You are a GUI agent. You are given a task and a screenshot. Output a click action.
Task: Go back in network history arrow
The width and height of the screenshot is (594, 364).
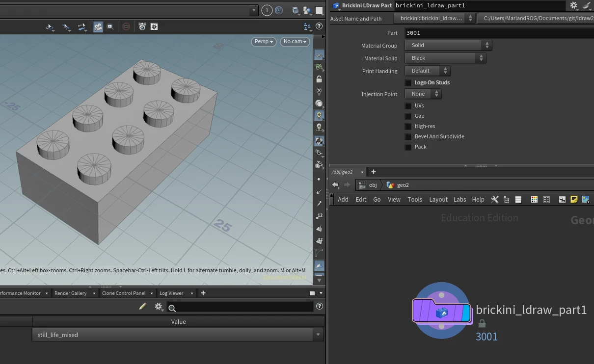pos(335,185)
